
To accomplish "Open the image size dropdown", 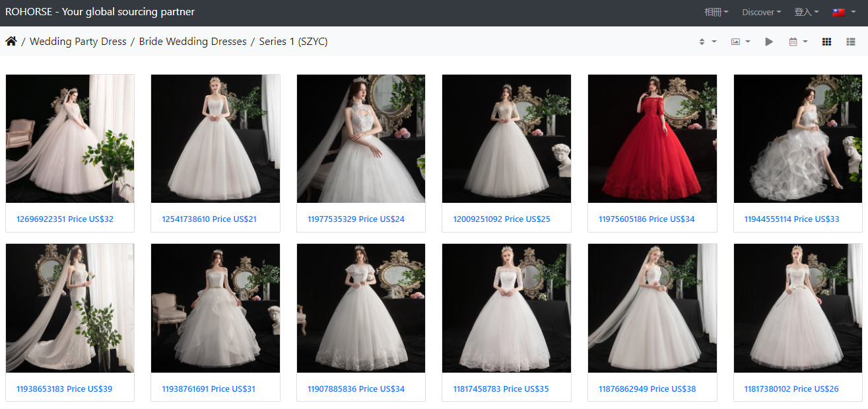I will (x=740, y=42).
